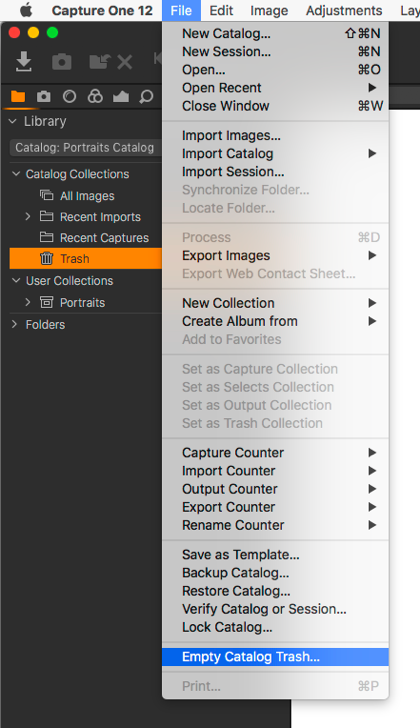Open the Adjustments menu

pos(344,10)
